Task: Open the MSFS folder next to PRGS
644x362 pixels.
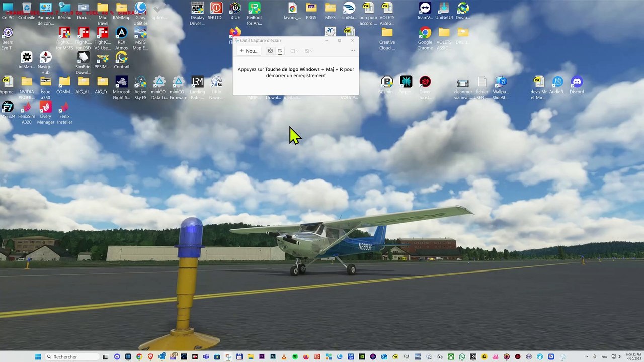Action: pos(330,11)
